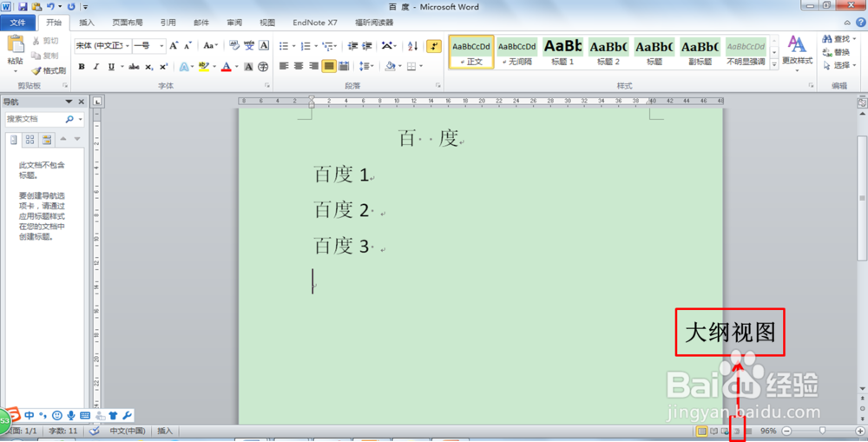Open the Phonetic Guide (拼音) icon
Viewport: 868px width, 442px height.
(249, 45)
